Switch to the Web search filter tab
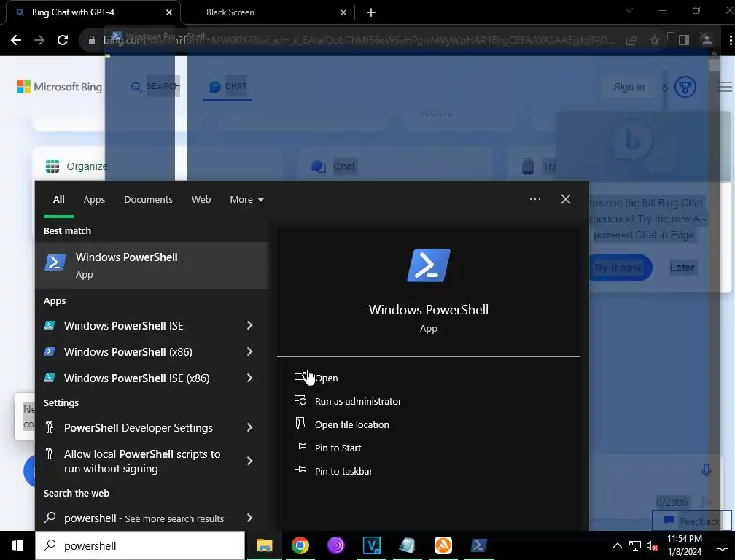Viewport: 735px width, 560px height. pyautogui.click(x=201, y=199)
